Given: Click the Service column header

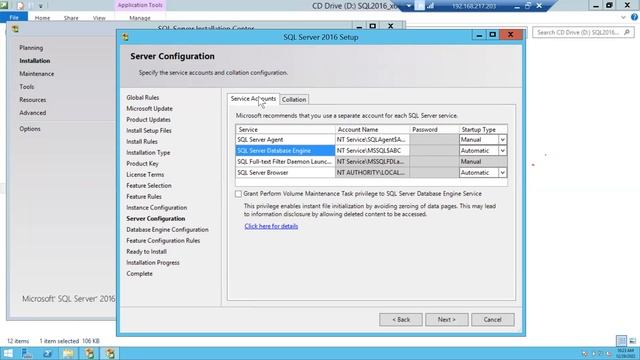Looking at the screenshot, I should tap(285, 129).
